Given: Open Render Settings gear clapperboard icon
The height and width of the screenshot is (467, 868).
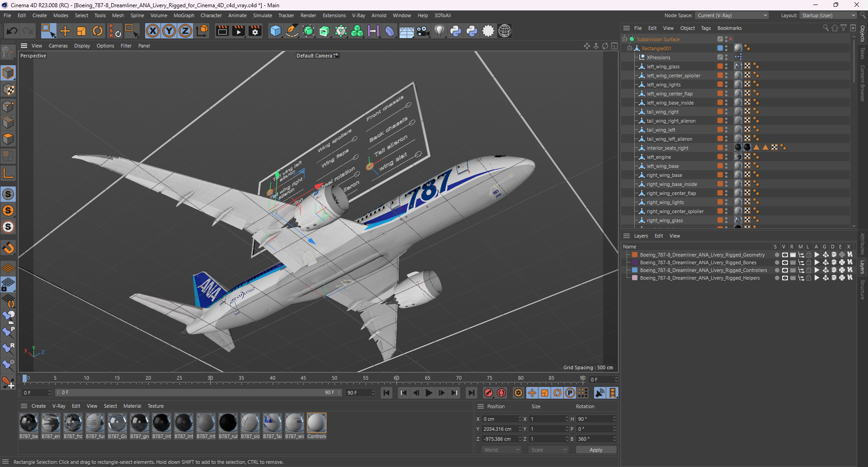Looking at the screenshot, I should tap(255, 31).
